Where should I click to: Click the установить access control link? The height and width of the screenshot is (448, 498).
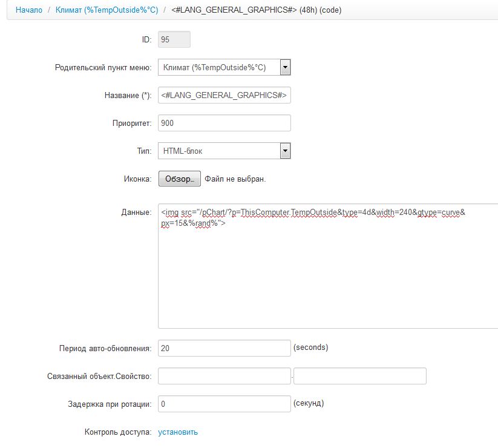tap(178, 432)
